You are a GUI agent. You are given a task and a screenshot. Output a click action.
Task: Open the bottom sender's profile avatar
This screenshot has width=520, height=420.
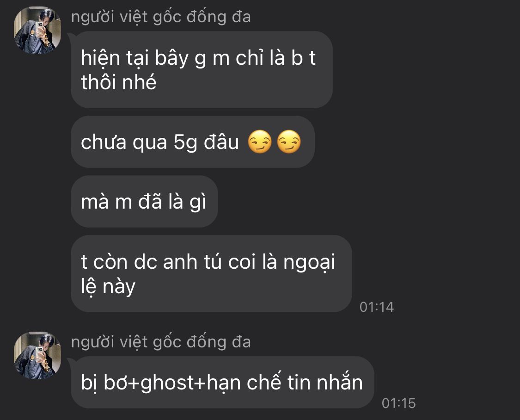click(x=37, y=355)
